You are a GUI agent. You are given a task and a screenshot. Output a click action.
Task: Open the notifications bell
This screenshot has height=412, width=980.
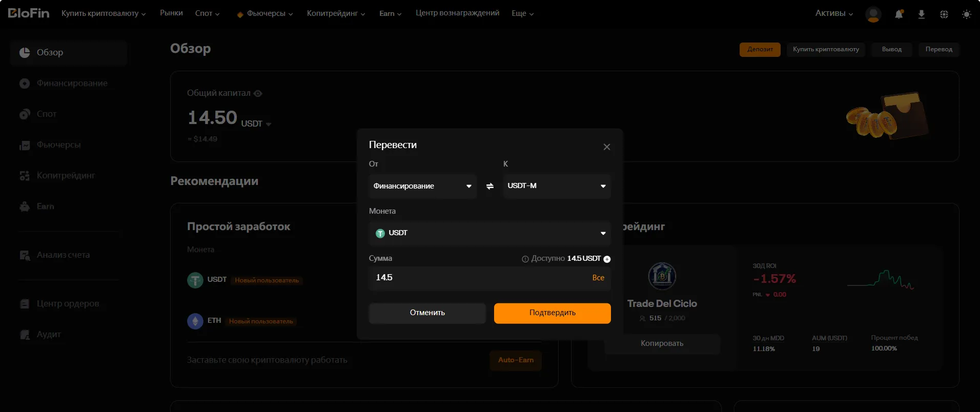tap(899, 14)
